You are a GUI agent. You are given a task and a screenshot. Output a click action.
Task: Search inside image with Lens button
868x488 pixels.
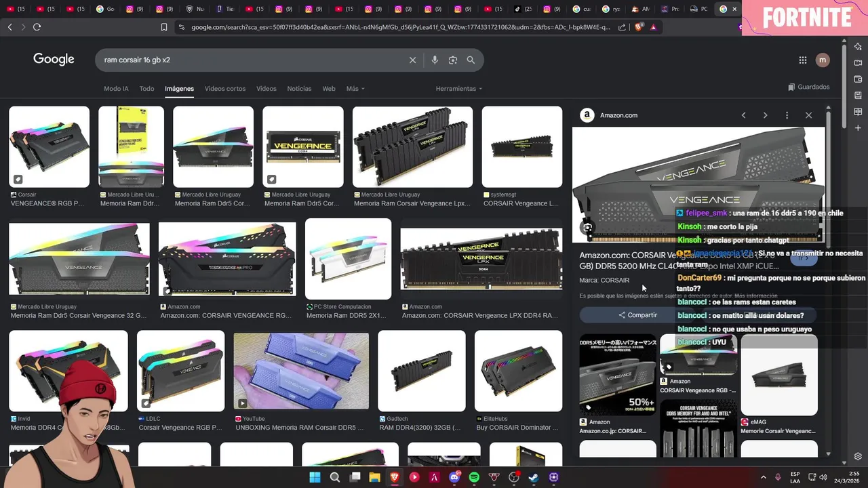tap(588, 228)
